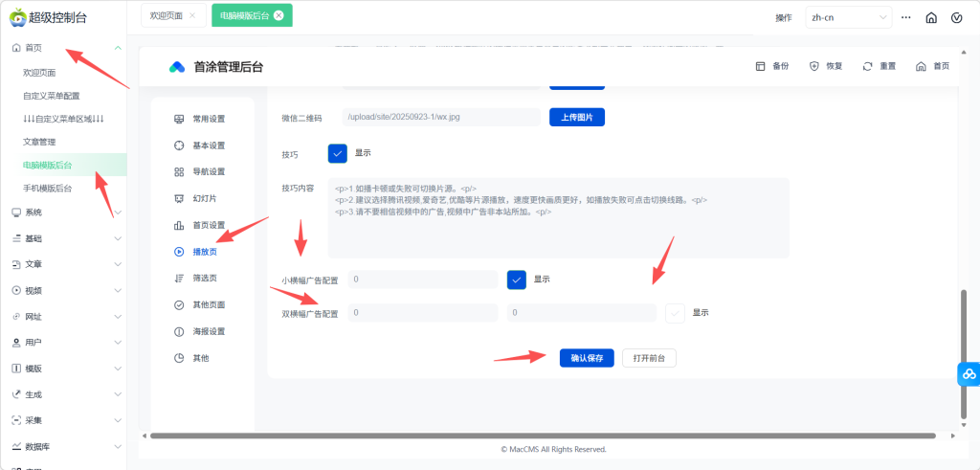
Task: Click the chart icon beside 数据库
Action: click(17, 447)
